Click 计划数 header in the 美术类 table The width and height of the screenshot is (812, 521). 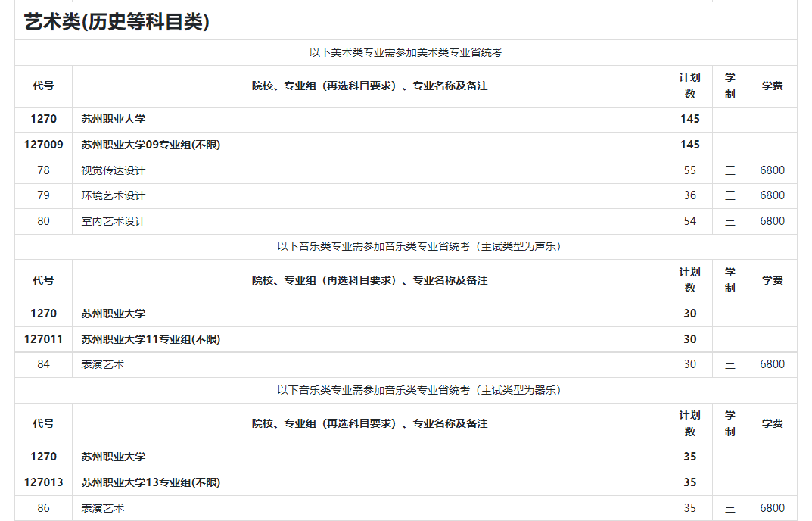coord(690,86)
